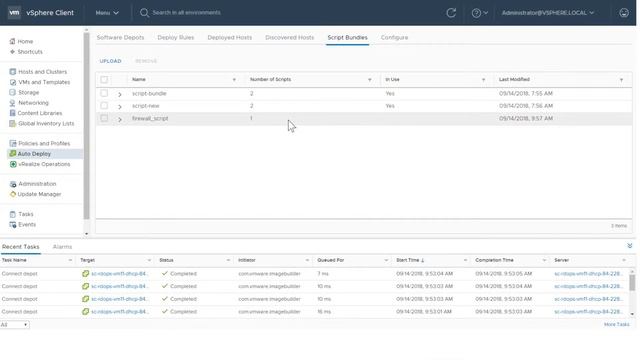Click the UPLOAD button
The height and width of the screenshot is (360, 640).
point(110,61)
